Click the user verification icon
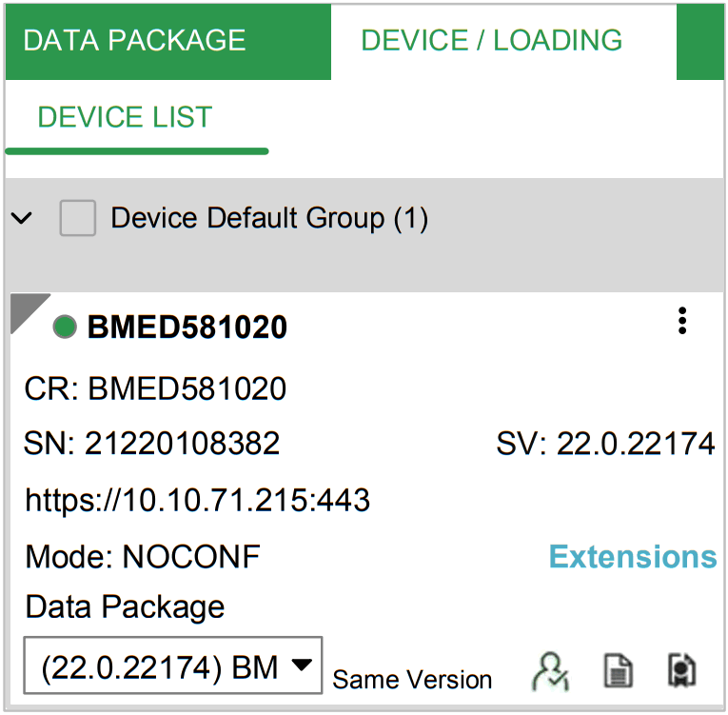This screenshot has height=715, width=728. tap(551, 671)
